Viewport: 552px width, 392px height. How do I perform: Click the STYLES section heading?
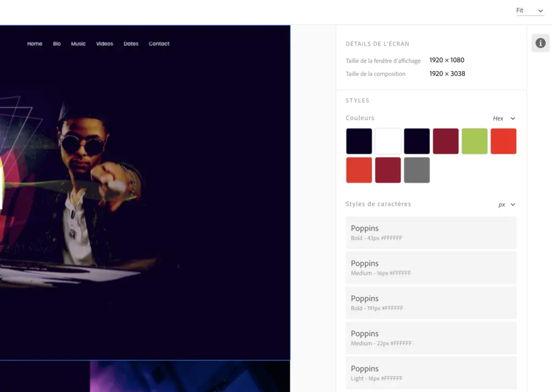[x=357, y=101]
